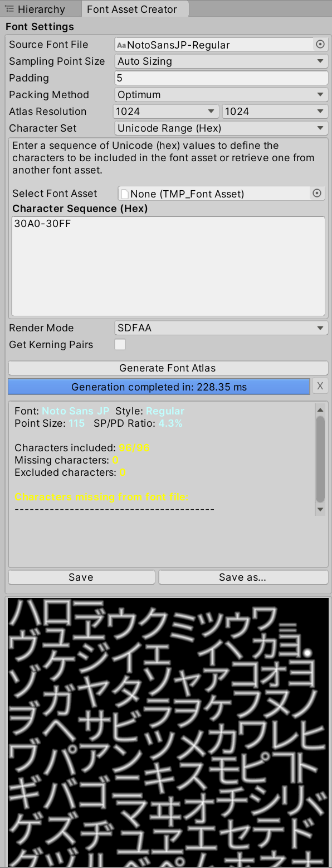Open the Sampling Point Size dropdown
This screenshot has height=868, width=332.
pyautogui.click(x=221, y=61)
